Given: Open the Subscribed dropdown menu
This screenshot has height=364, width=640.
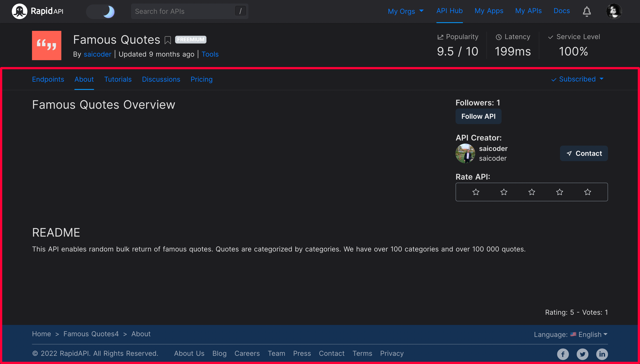Looking at the screenshot, I should [577, 79].
